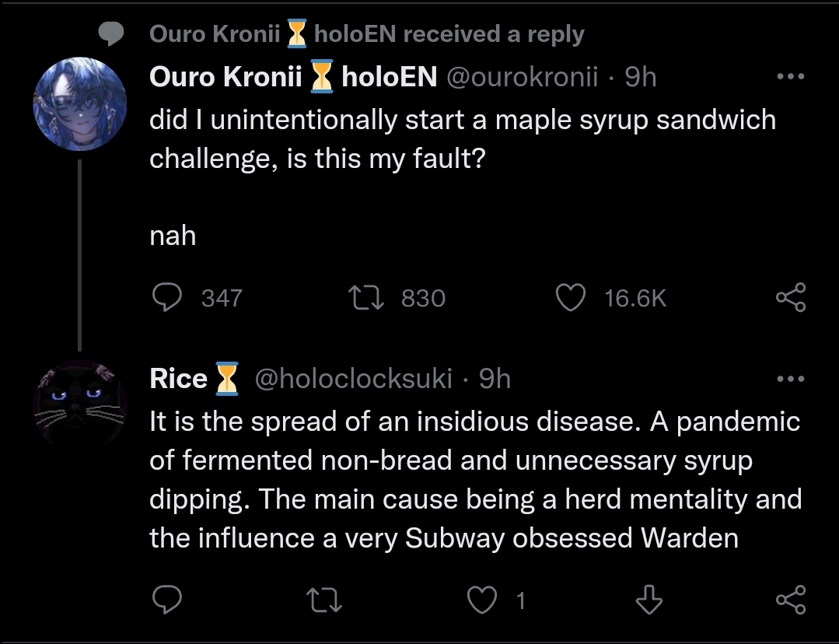Viewport: 839px width, 644px height.
Task: Visit the @holoclocksuki handle link
Action: click(x=353, y=379)
